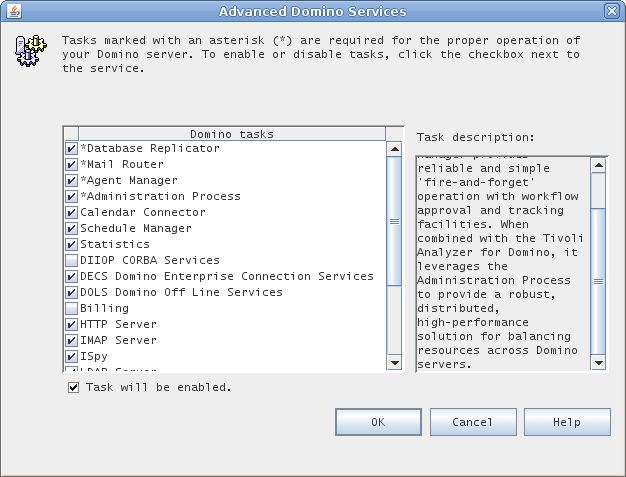626x477 pixels.
Task: Uncheck the Calendar Connector checkbox
Action: point(71,212)
